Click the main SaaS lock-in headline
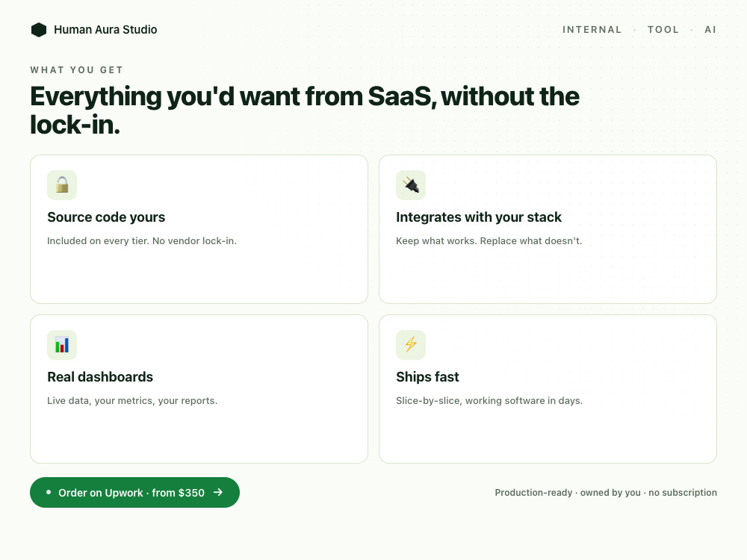Screen dimensions: 747x560 [x=305, y=111]
